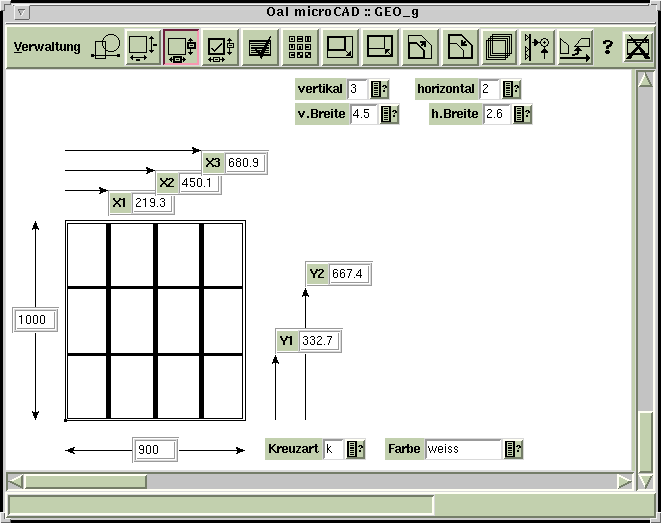Click the X3 label button
Screen dimensions: 661x523
tap(212, 162)
